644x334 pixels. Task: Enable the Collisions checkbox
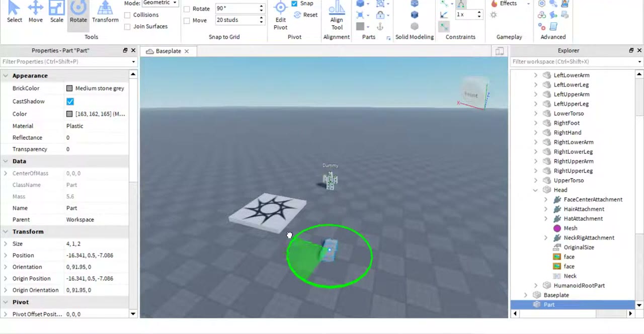click(x=127, y=15)
